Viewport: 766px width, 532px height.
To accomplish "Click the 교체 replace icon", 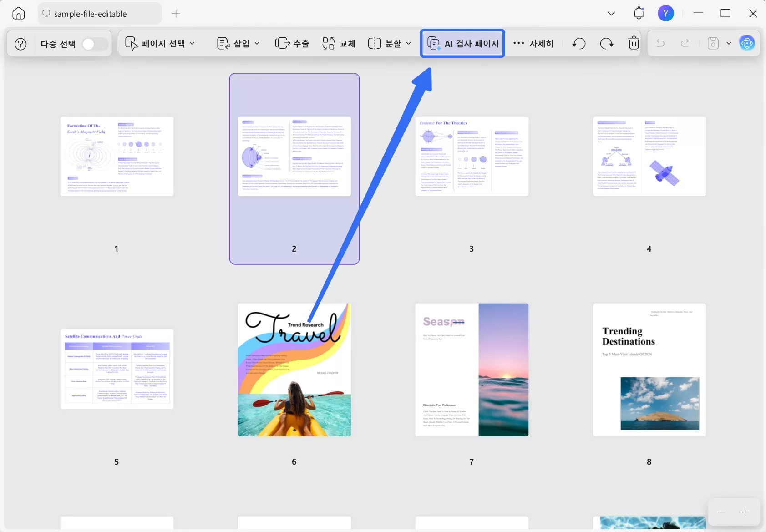I will (x=329, y=43).
